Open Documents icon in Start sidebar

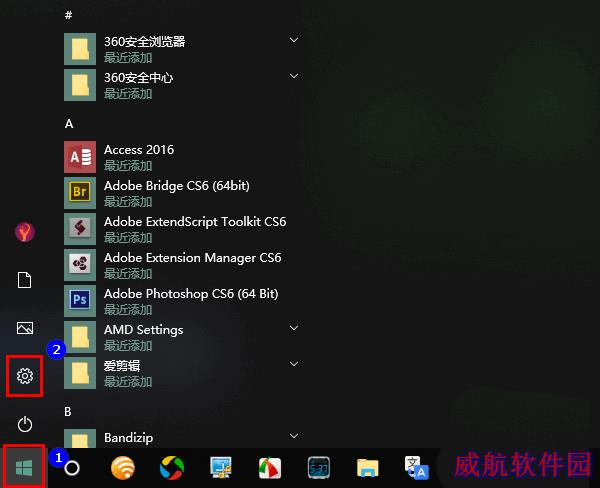pyautogui.click(x=25, y=280)
